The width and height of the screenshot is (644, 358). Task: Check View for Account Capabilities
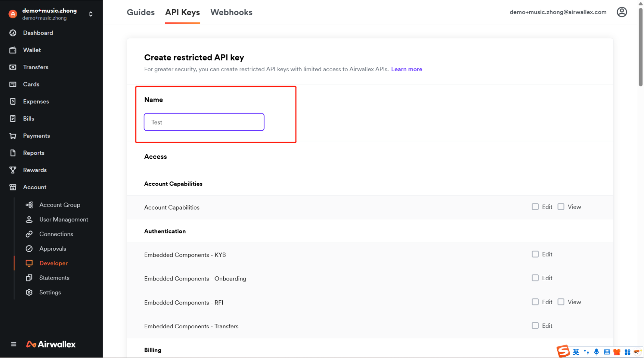tap(561, 207)
